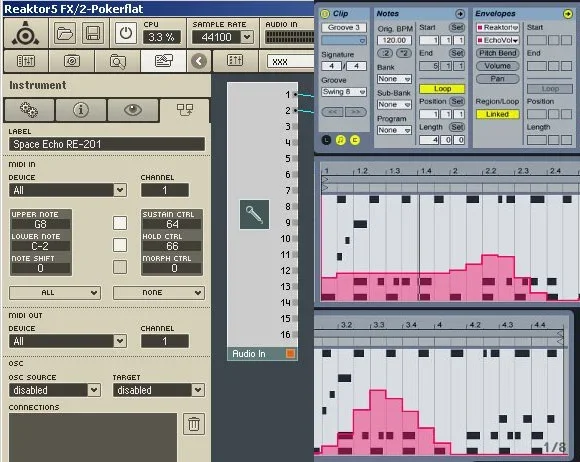
Task: Click the fader panel icon next to xxx
Action: coord(235,60)
